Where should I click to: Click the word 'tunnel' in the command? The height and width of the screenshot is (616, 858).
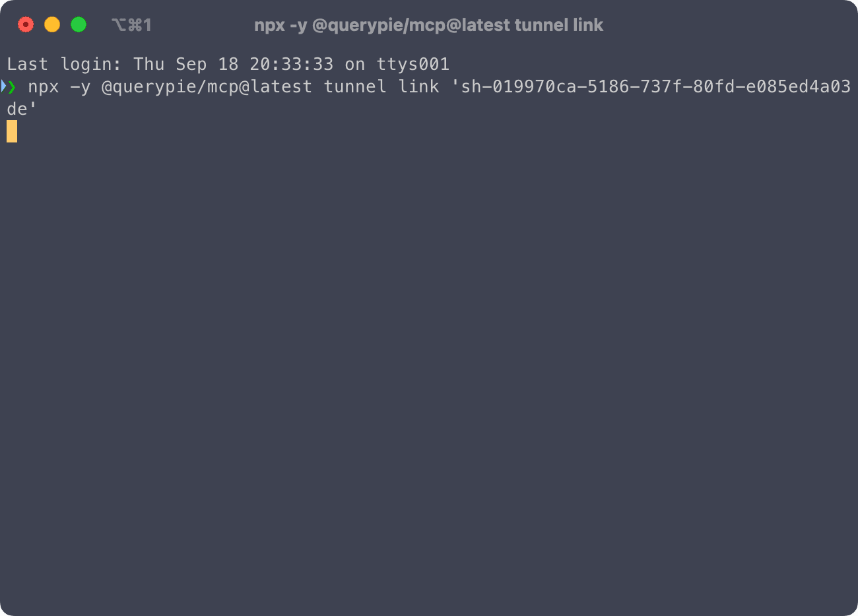coord(354,86)
